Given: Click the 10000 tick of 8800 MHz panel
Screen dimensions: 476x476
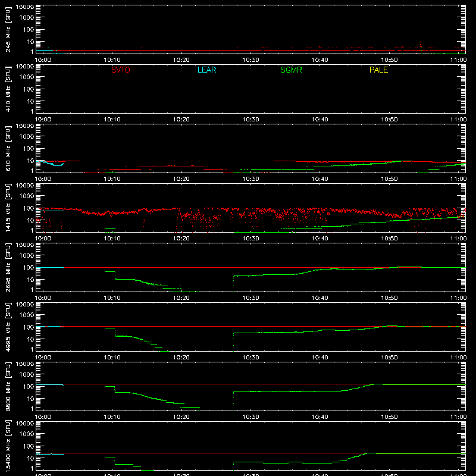Looking at the screenshot, I should (25, 364).
